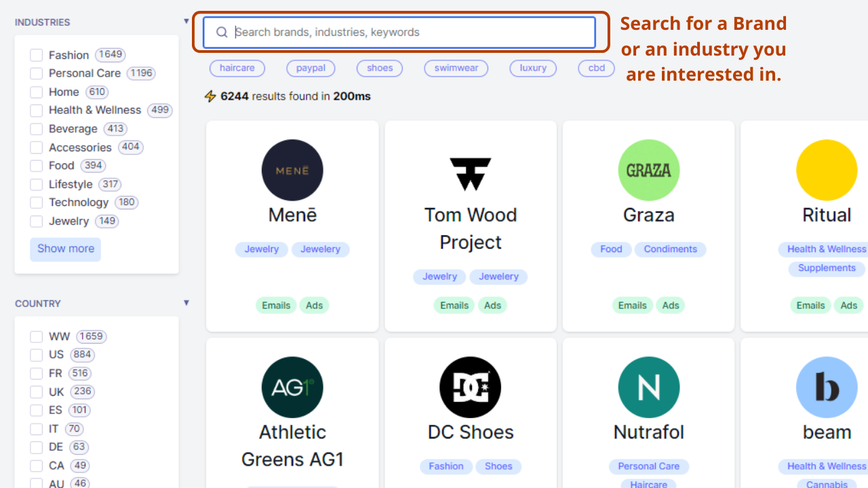Select the yellow Ritual brand logo
868x488 pixels.
tap(826, 170)
